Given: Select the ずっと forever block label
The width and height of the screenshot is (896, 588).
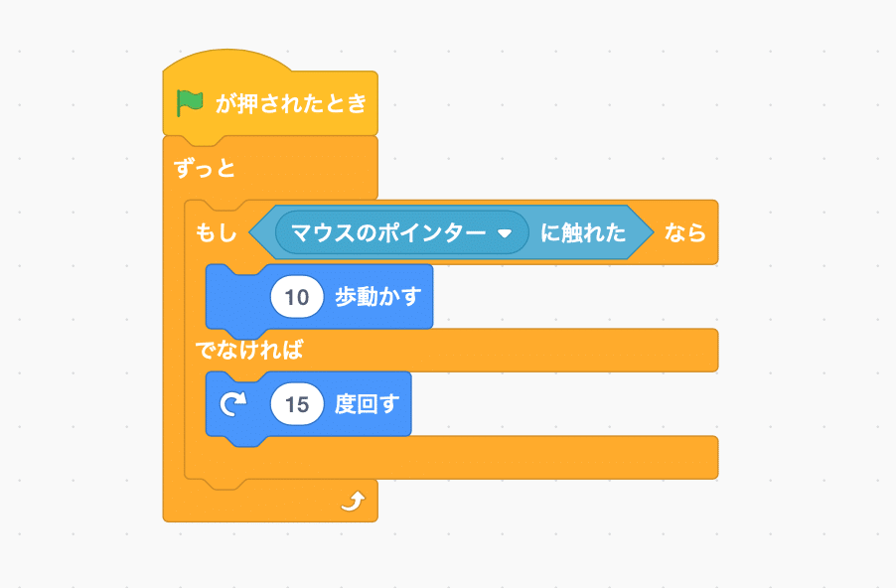Looking at the screenshot, I should 204,168.
